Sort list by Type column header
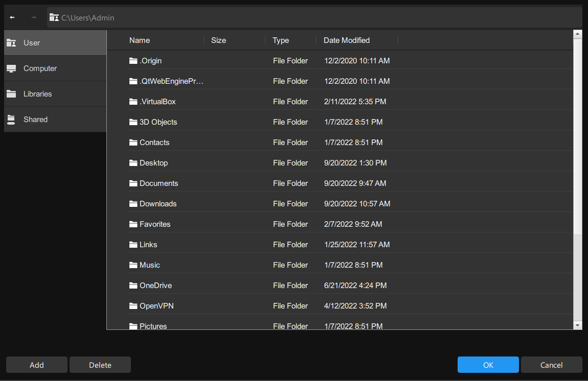This screenshot has width=588, height=381. click(281, 40)
